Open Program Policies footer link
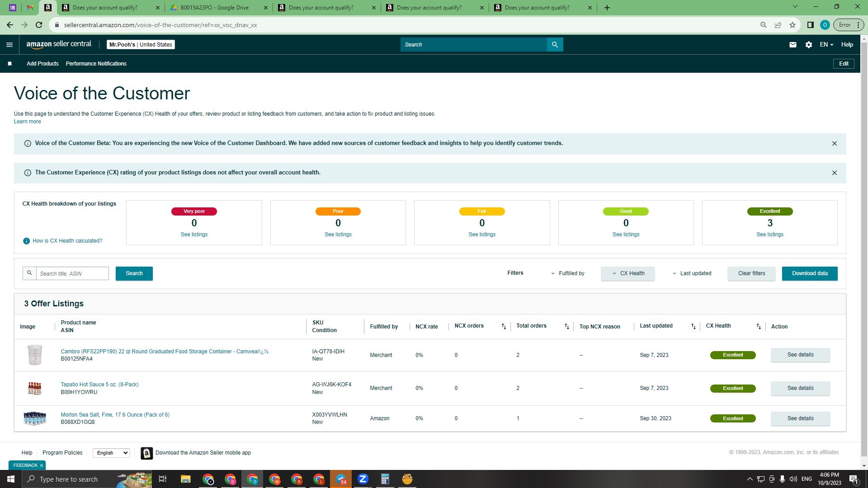The image size is (868, 488). (62, 453)
